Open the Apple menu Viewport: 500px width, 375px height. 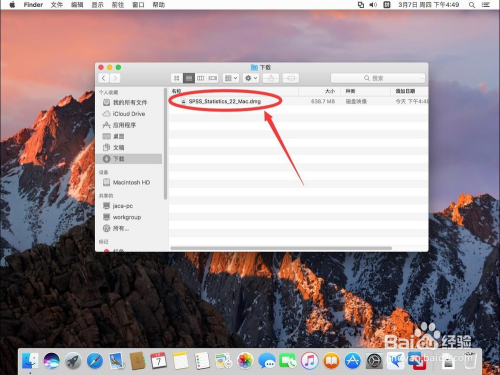point(12,5)
